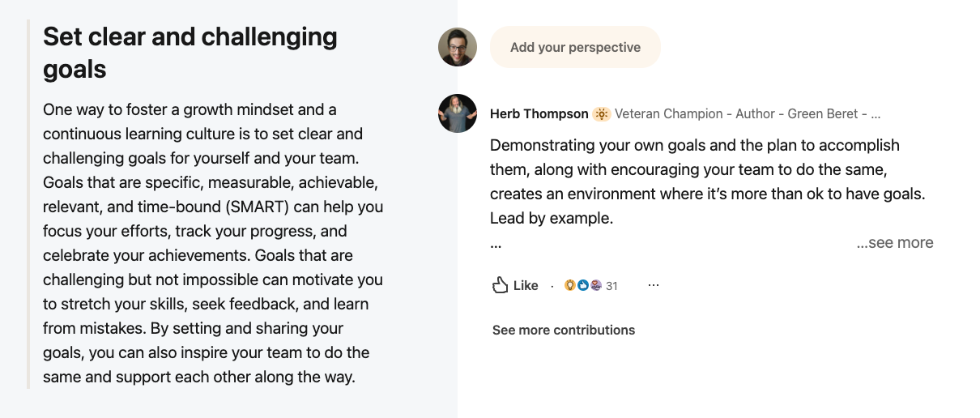Click the blue thumbs-up reaction icon
The image size is (980, 418).
pyautogui.click(x=582, y=285)
